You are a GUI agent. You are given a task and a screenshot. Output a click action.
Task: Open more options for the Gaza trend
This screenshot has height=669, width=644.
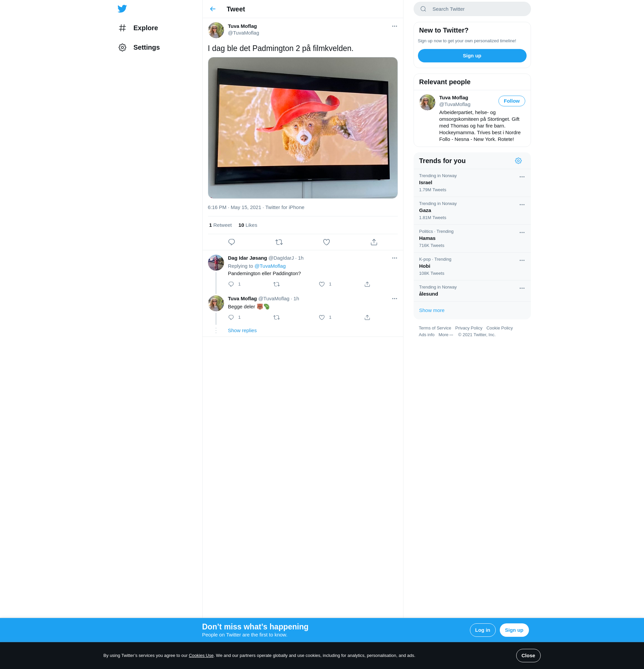pyautogui.click(x=522, y=205)
